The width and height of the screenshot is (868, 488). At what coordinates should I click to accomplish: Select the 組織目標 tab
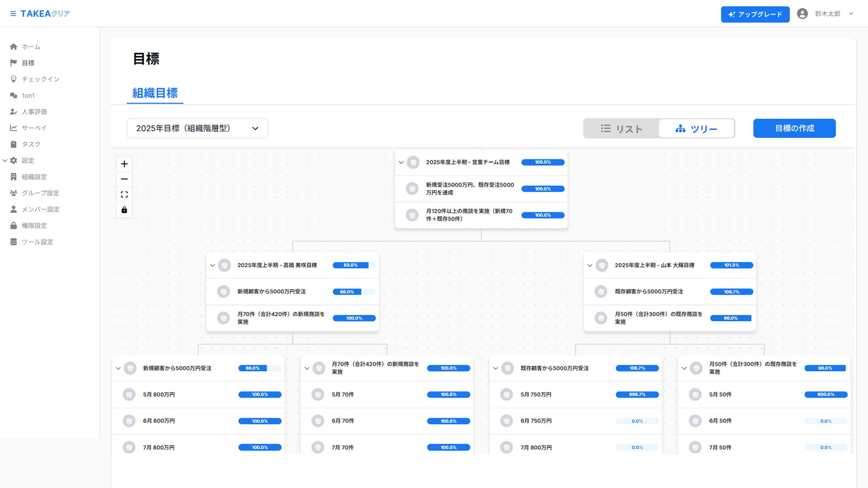[155, 93]
